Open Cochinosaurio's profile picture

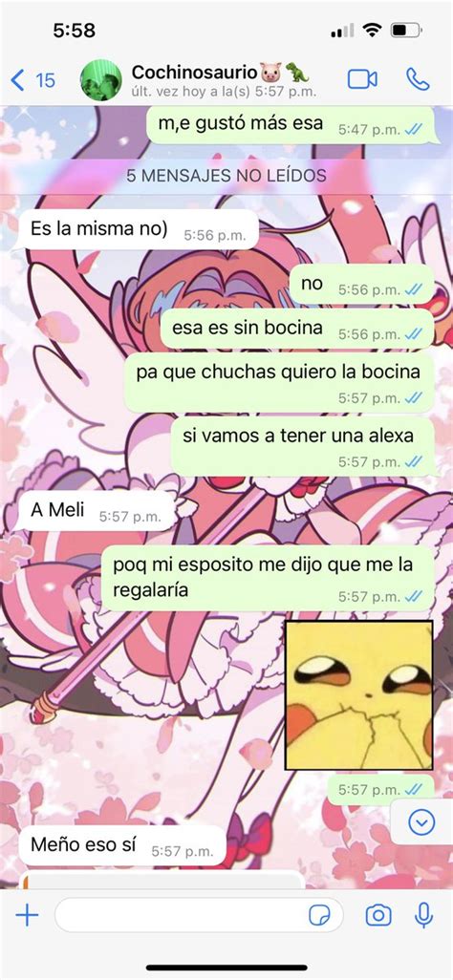100,80
